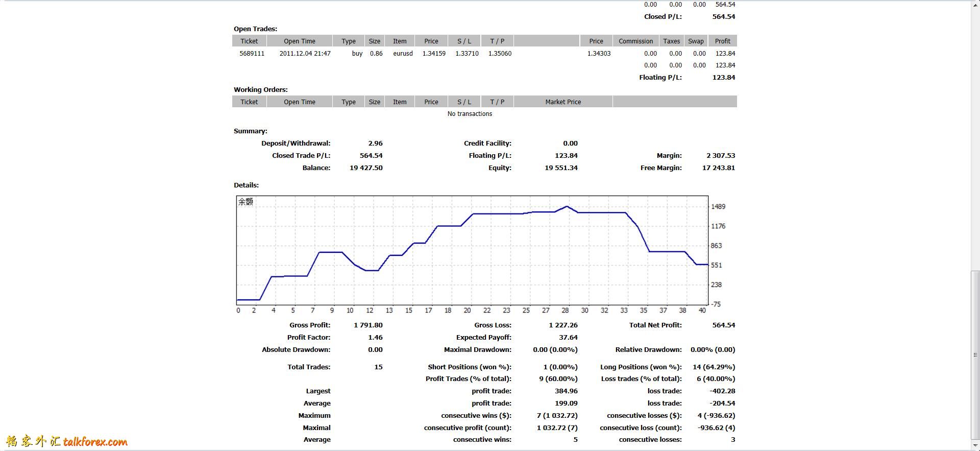Select the Gross Profit value 1 791.80
Screen dimensions: 980x451
(x=368, y=325)
